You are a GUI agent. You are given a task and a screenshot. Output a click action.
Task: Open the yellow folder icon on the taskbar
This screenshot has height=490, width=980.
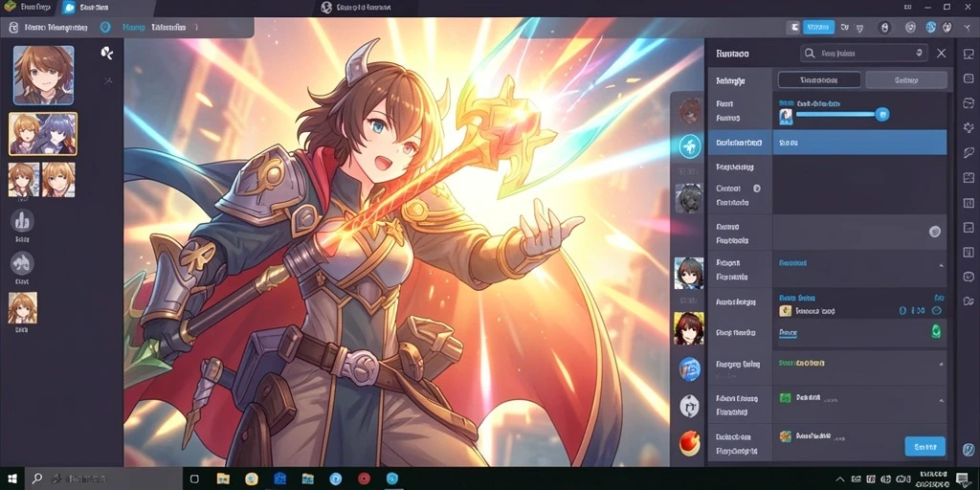click(x=222, y=479)
